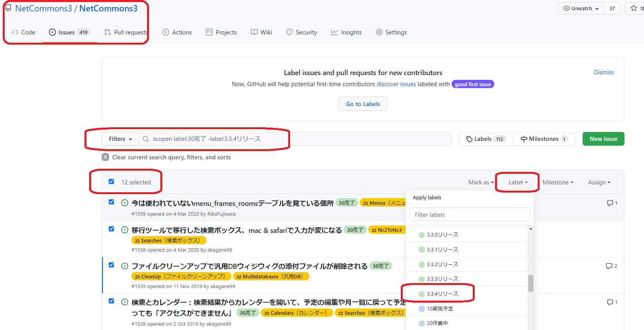Click the good first issue label
This screenshot has height=330, width=644.
coord(473,84)
